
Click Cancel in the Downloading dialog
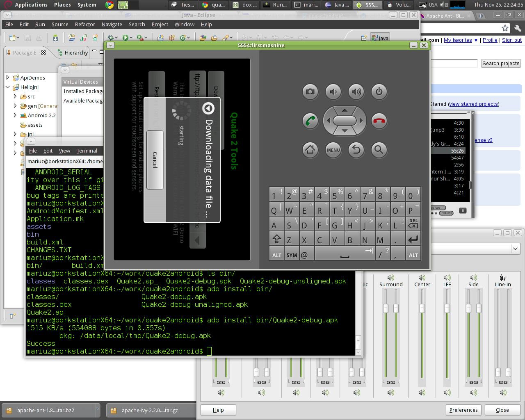[x=155, y=160]
